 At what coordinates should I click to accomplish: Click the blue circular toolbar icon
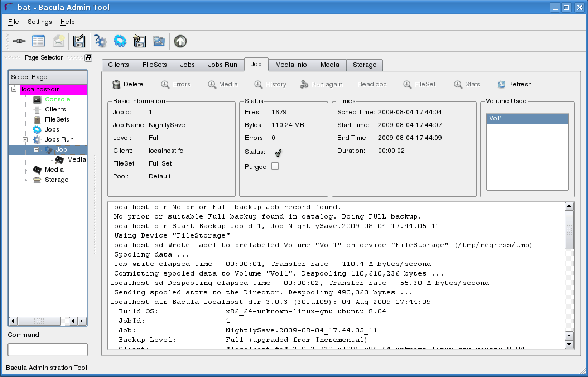point(120,41)
